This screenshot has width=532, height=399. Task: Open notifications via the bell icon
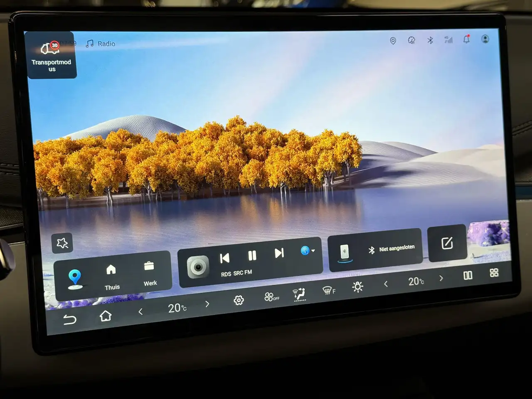point(467,39)
